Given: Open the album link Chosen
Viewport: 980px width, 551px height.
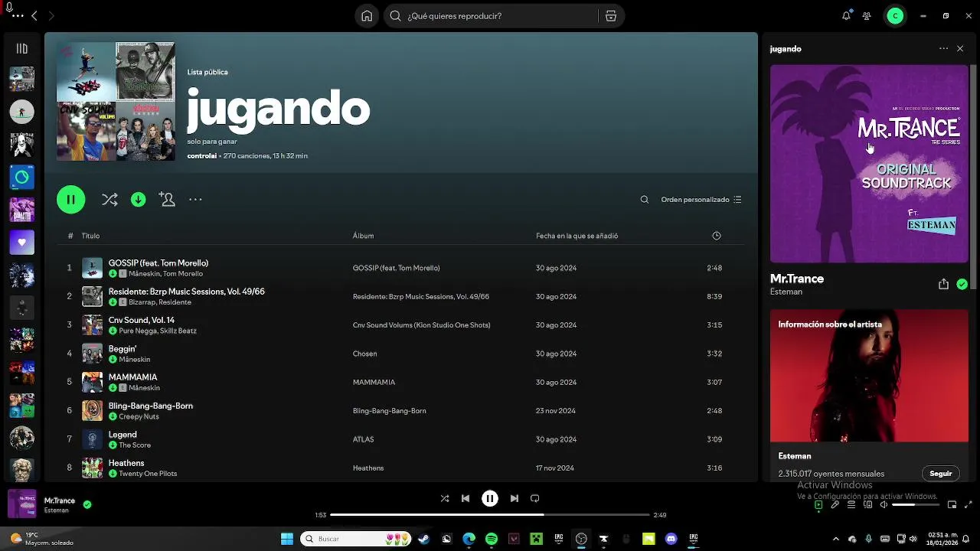Looking at the screenshot, I should (364, 354).
